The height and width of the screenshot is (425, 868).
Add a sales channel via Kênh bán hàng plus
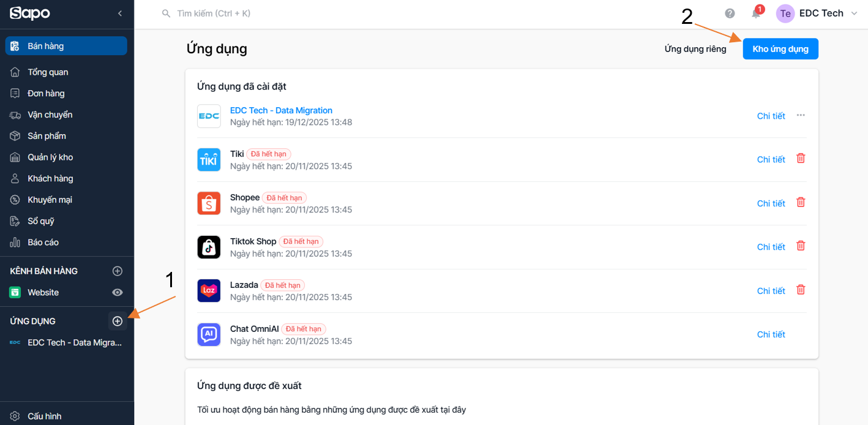(x=118, y=271)
